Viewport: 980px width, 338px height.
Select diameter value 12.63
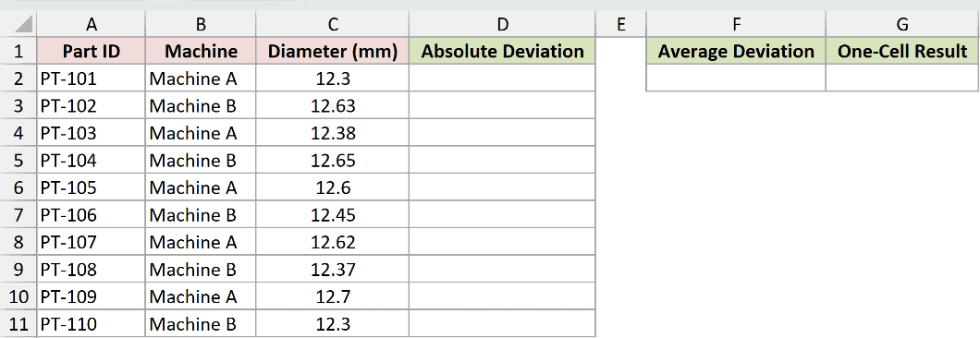(x=333, y=105)
